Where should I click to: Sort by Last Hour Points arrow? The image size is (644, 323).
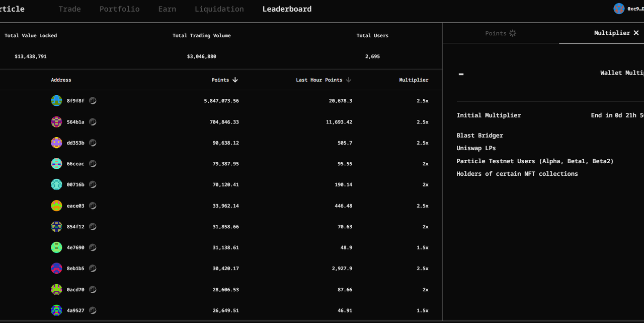tap(349, 80)
